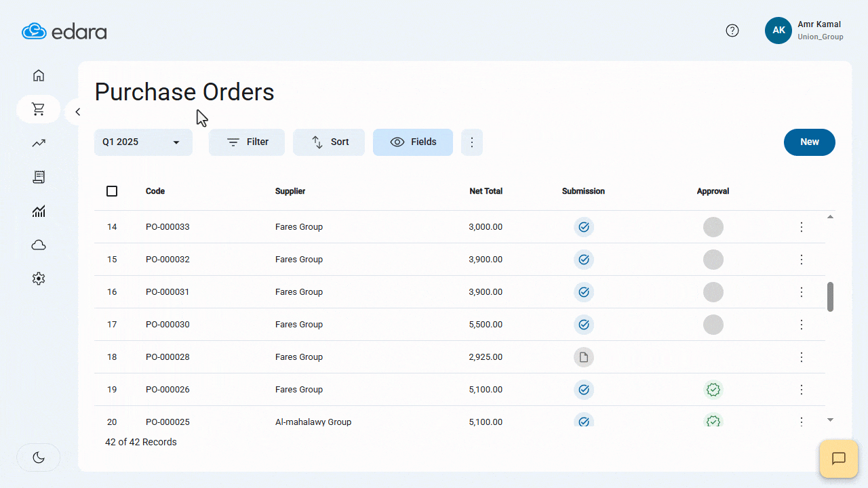Viewport: 868px width, 488px height.
Task: Open the cloud icon in sidebar
Action: [39, 245]
